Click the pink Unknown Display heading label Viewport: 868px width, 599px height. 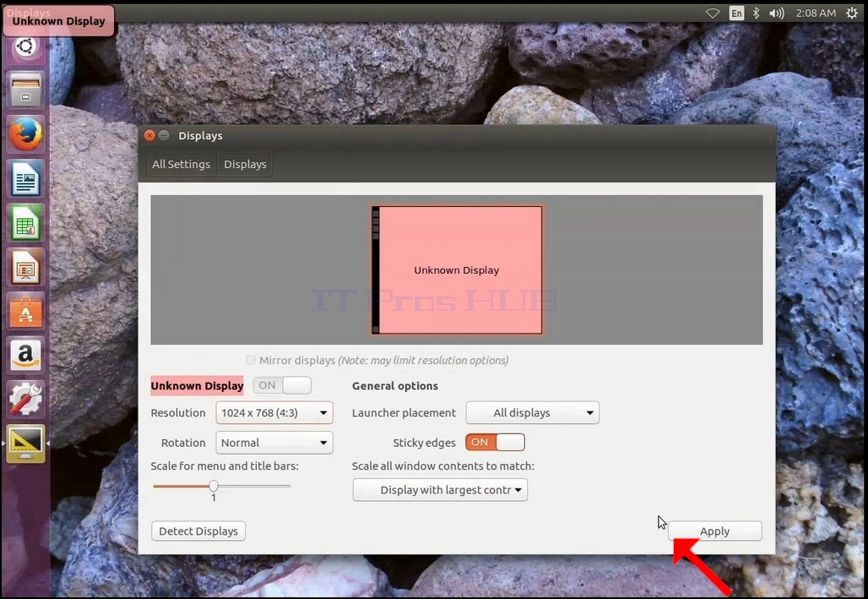197,385
